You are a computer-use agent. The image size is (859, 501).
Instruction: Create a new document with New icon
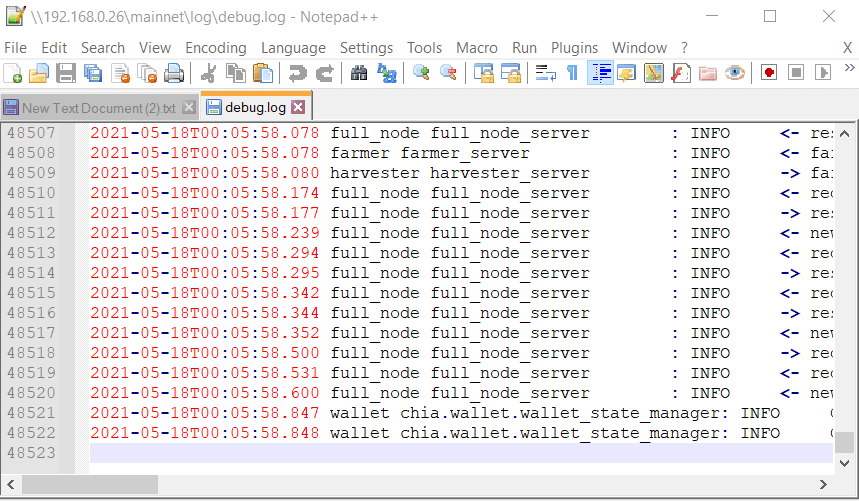pos(13,72)
